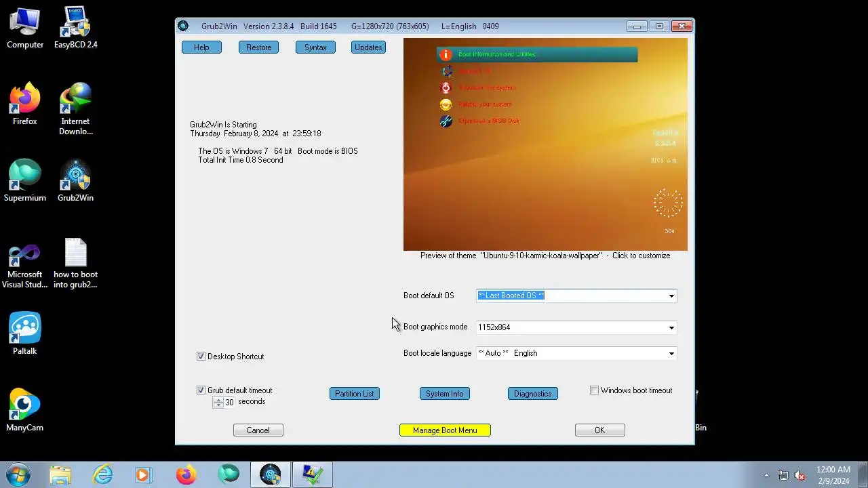Launch Internet Explorer from the taskbar
The height and width of the screenshot is (488, 868).
tap(102, 475)
